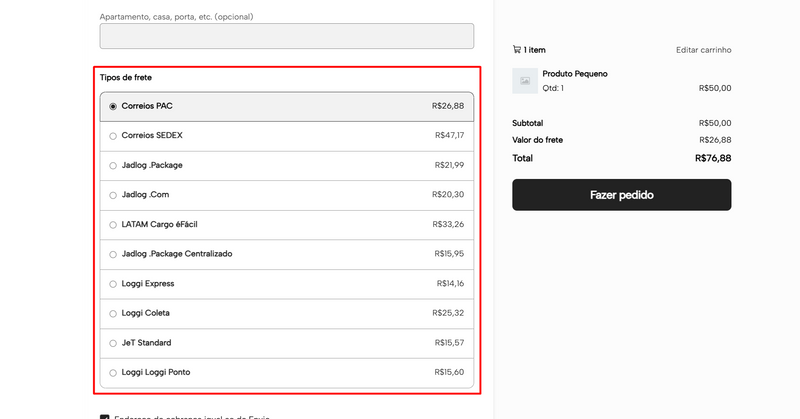Click the Fazer pedido button
Image resolution: width=800 pixels, height=419 pixels.
(621, 194)
